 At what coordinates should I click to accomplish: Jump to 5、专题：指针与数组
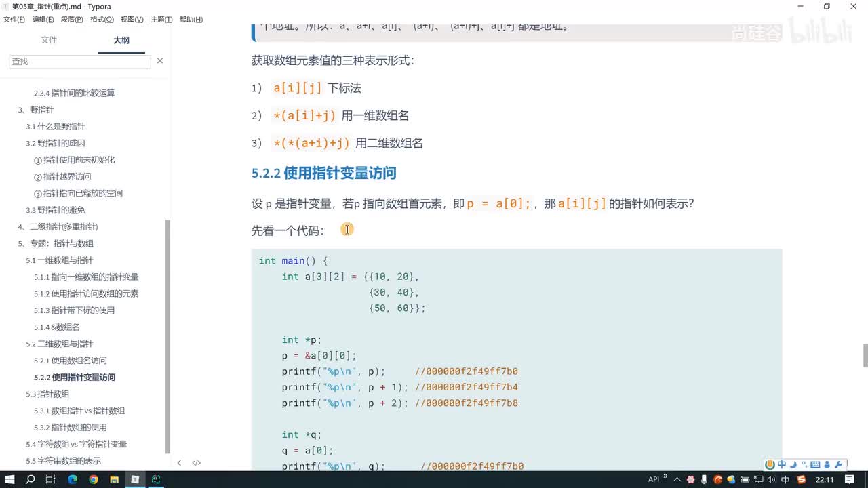56,243
